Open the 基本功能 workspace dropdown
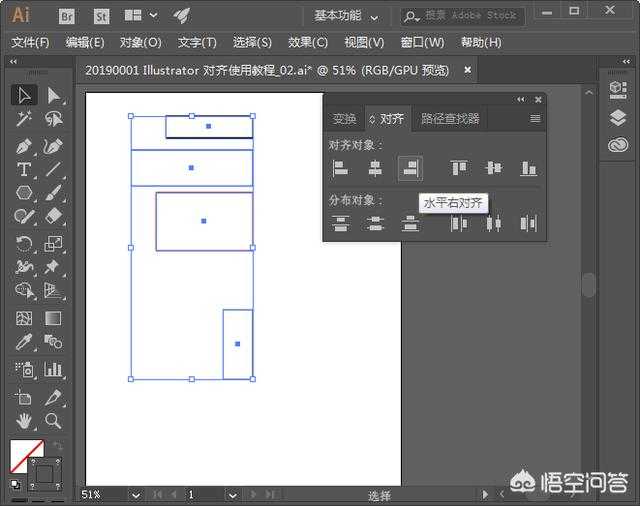 [x=346, y=16]
